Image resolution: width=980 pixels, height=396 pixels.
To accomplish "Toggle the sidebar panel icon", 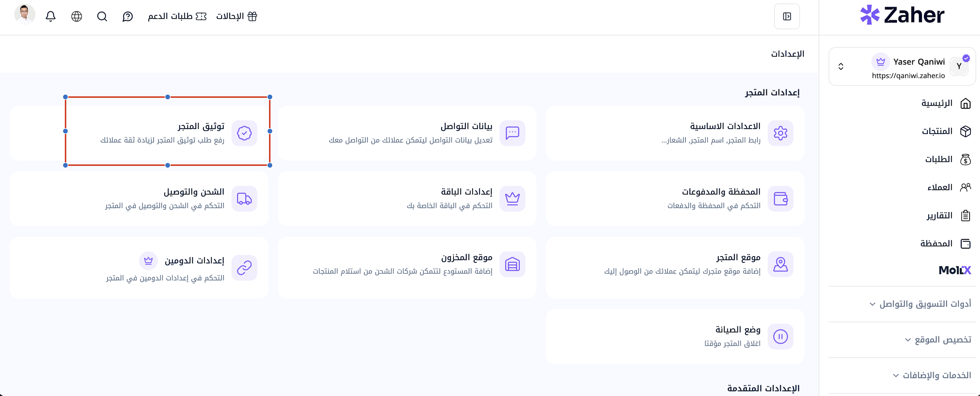I will coord(787,16).
